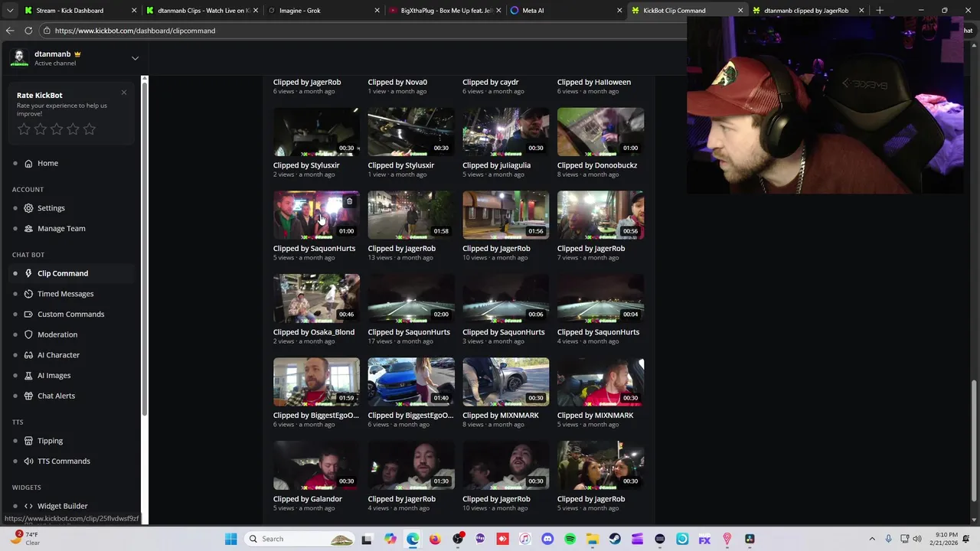Play the 01:00 clip by SaquonHurts
Screen dimensions: 980x551
316,215
